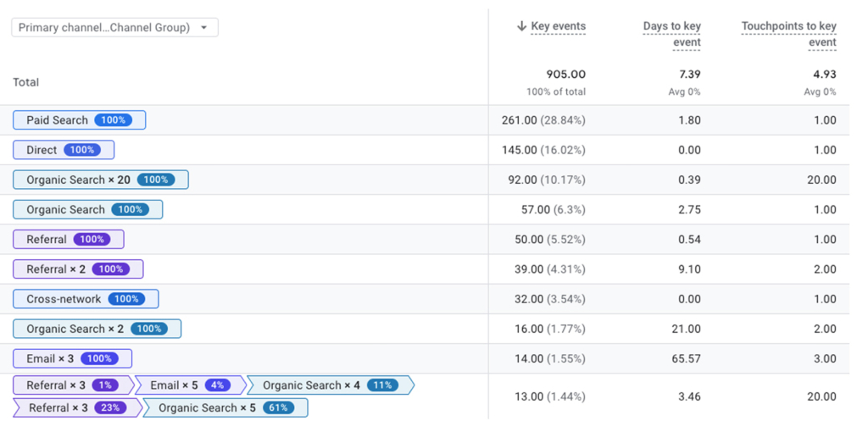Click the 14.00 (1.55%) key events cell
The image size is (868, 443).
coord(550,359)
